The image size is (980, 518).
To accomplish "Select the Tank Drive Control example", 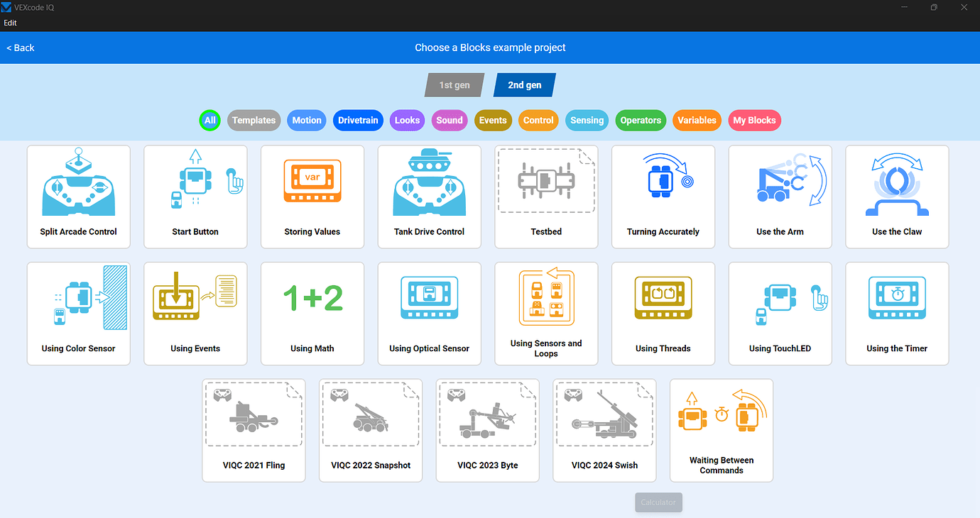I will pyautogui.click(x=429, y=197).
